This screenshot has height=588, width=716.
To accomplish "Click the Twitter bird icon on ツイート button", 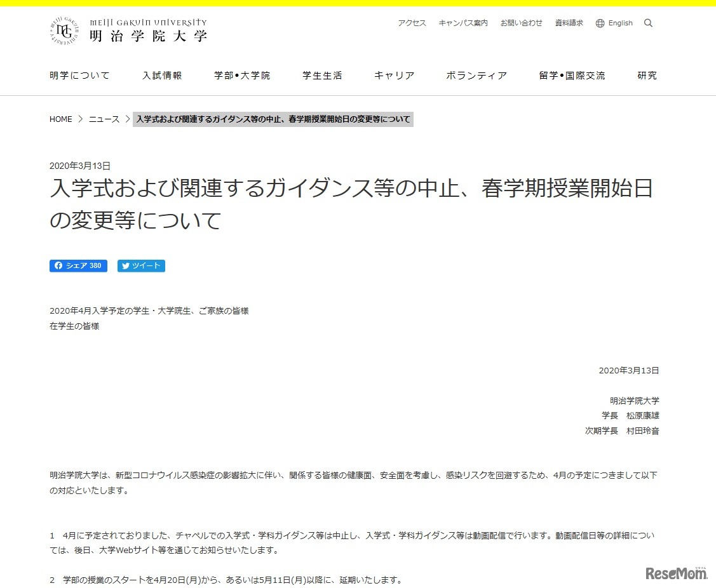I will click(125, 265).
